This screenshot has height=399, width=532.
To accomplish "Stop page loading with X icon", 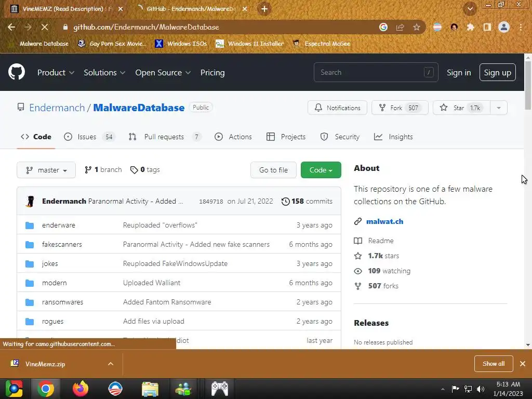I will [45, 27].
